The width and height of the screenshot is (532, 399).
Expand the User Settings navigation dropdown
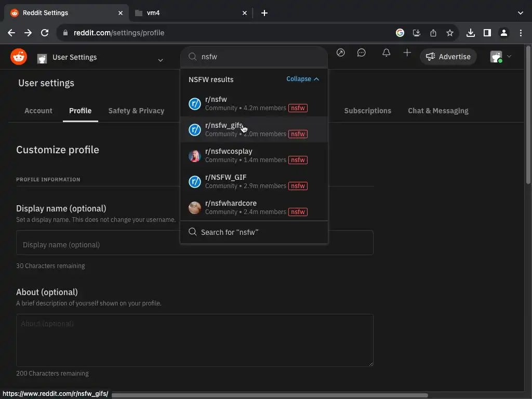[x=161, y=60]
